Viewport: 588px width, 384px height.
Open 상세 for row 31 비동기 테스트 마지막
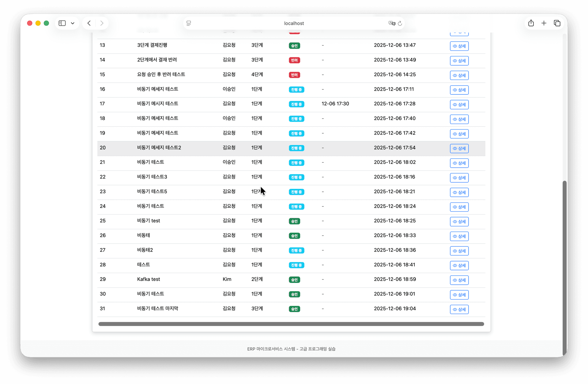pos(459,309)
